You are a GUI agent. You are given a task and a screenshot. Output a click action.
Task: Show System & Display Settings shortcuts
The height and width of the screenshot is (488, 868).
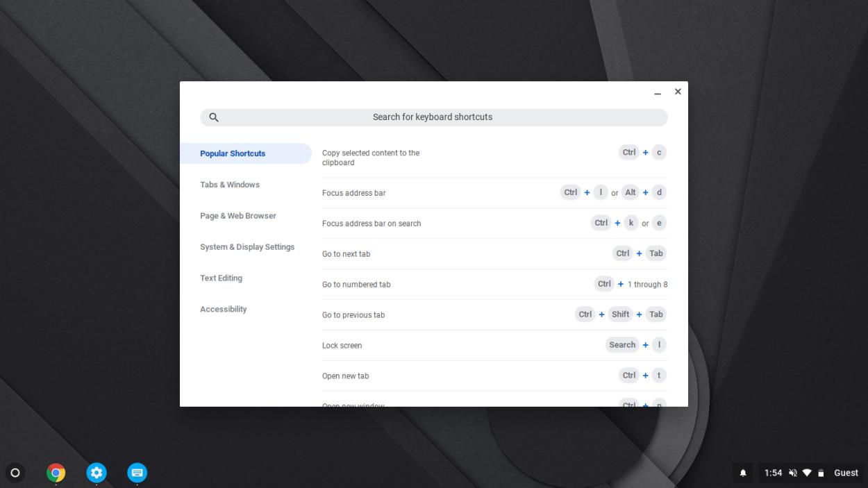click(247, 247)
